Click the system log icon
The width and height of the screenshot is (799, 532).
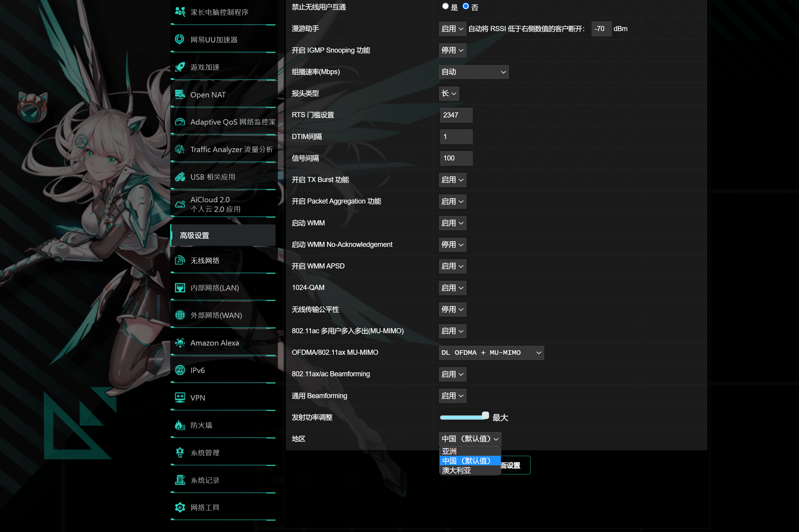(x=180, y=480)
